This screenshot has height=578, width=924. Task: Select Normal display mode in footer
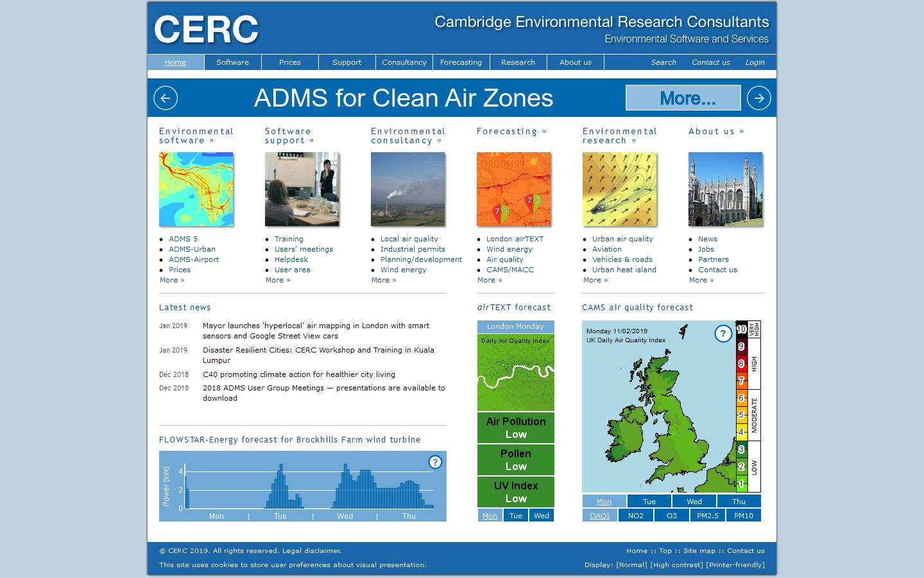[632, 565]
